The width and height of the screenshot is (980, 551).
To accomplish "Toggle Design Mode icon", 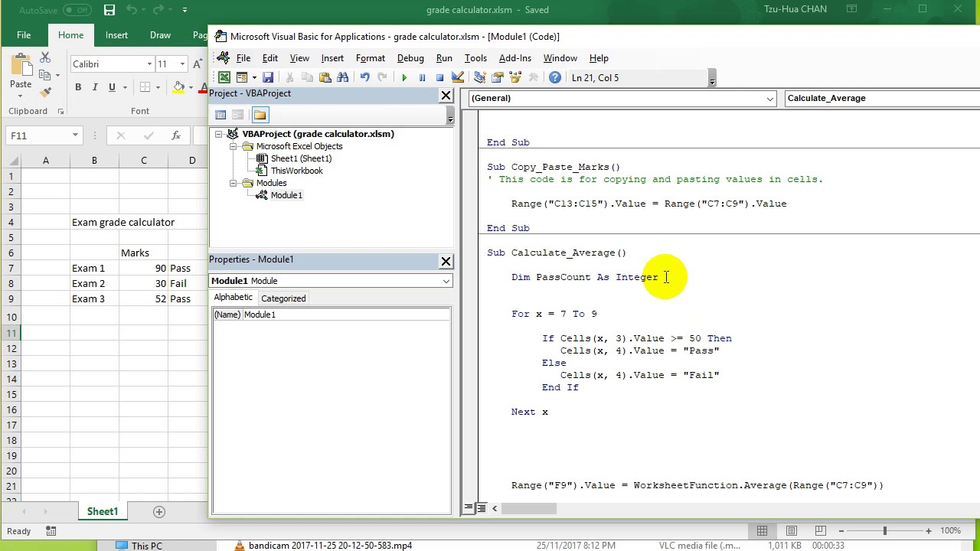I will click(458, 77).
